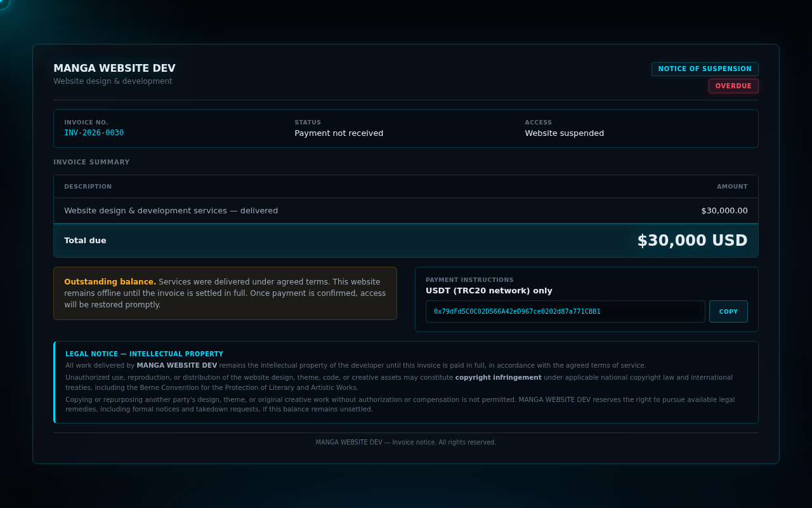
Task: Click the copyright infringement bold text
Action: click(498, 377)
